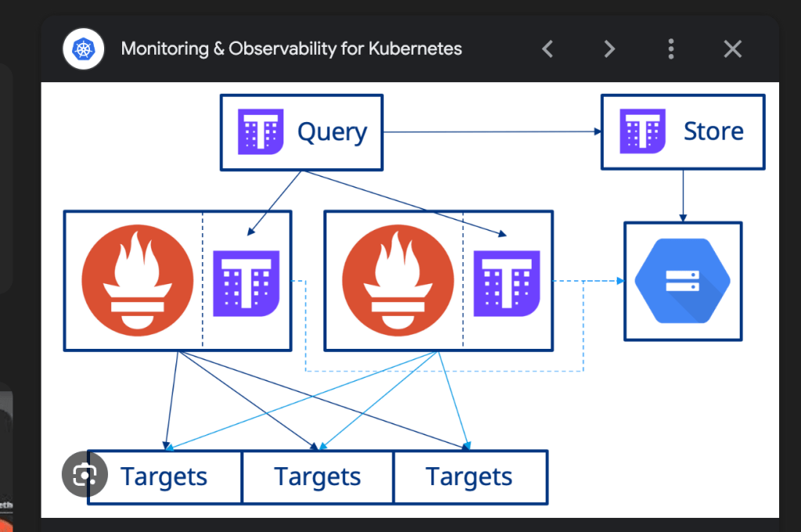Click the Kubernetes logo icon in header
The height and width of the screenshot is (532, 801).
point(83,49)
